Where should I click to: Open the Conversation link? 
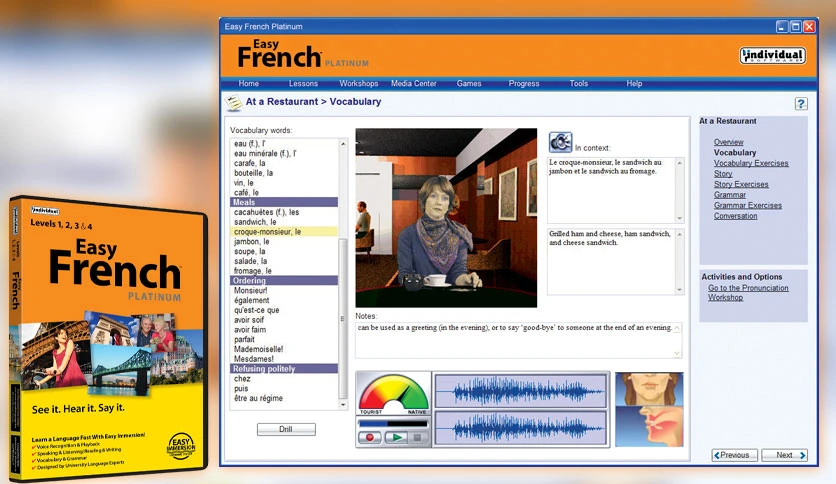(x=735, y=216)
